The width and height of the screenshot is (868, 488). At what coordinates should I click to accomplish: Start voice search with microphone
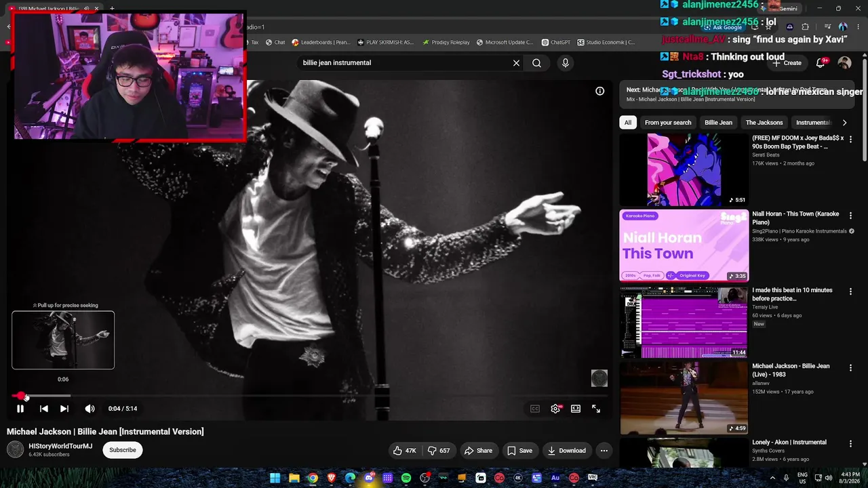(x=566, y=63)
